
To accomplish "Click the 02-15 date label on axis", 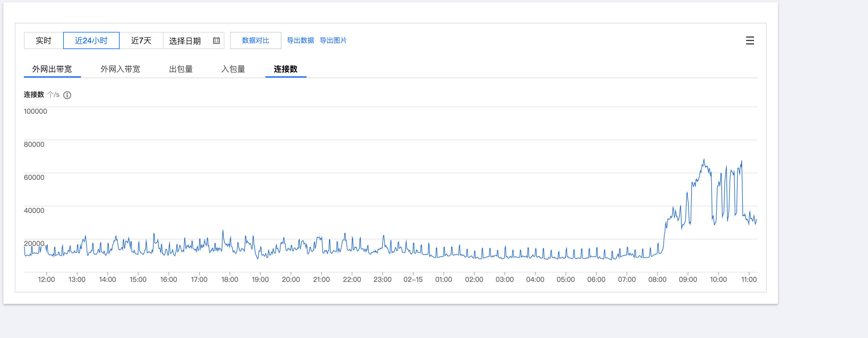I will pos(413,279).
